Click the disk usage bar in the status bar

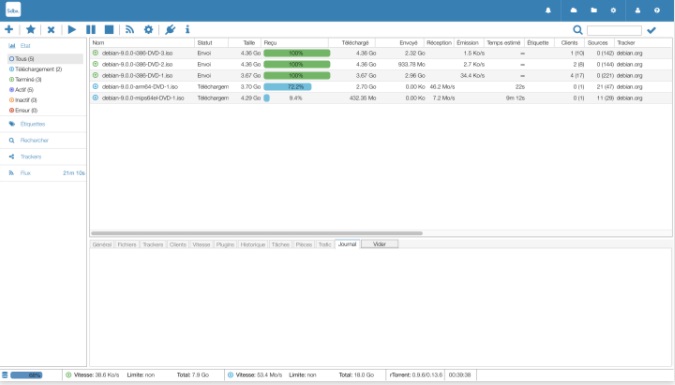(26, 375)
